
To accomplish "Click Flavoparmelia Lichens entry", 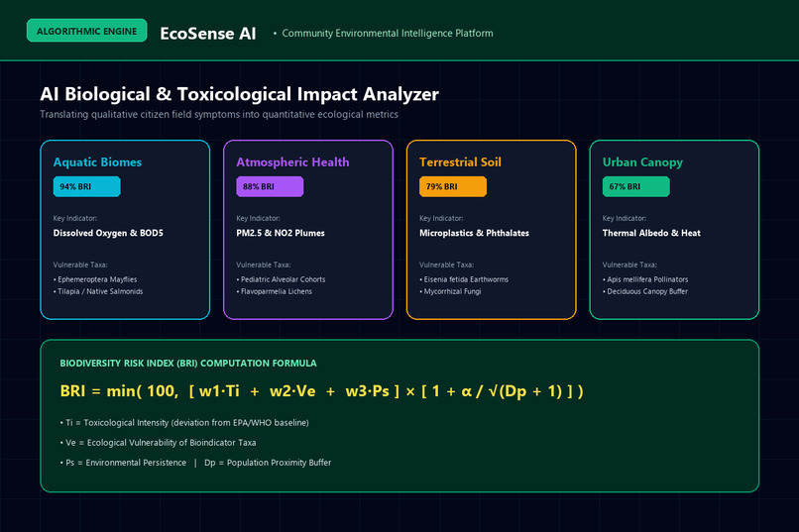I will coord(275,291).
